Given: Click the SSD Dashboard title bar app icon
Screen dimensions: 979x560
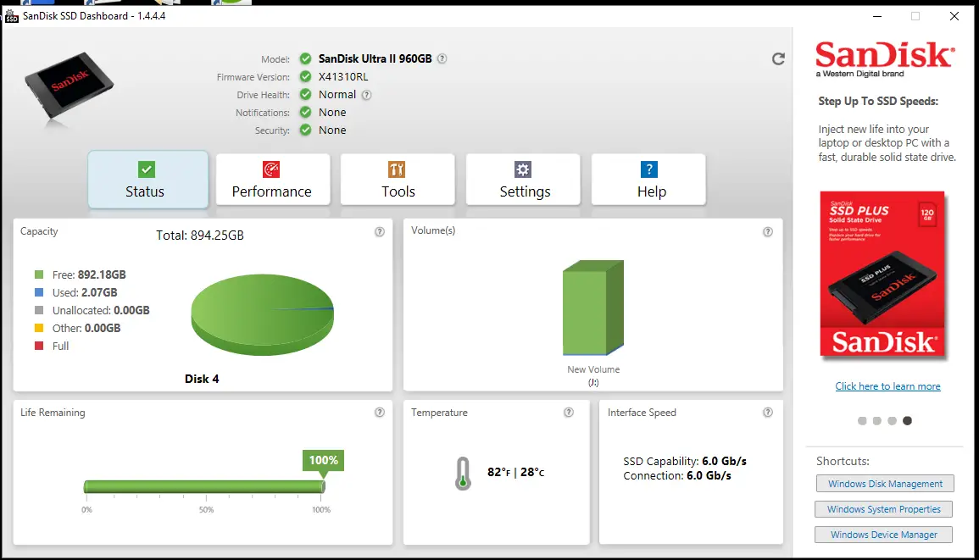Looking at the screenshot, I should coord(12,15).
